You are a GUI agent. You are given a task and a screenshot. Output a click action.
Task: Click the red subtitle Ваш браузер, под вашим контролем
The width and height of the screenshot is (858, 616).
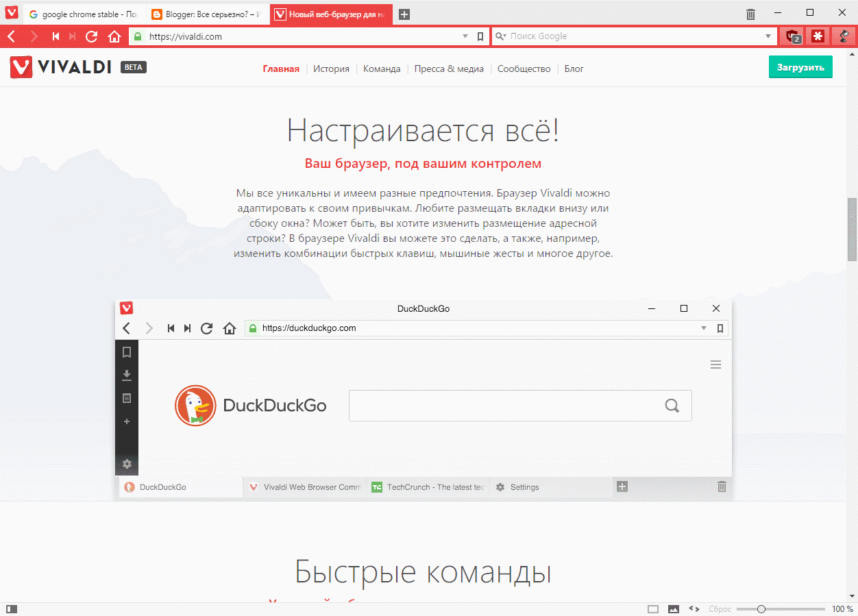pos(423,164)
